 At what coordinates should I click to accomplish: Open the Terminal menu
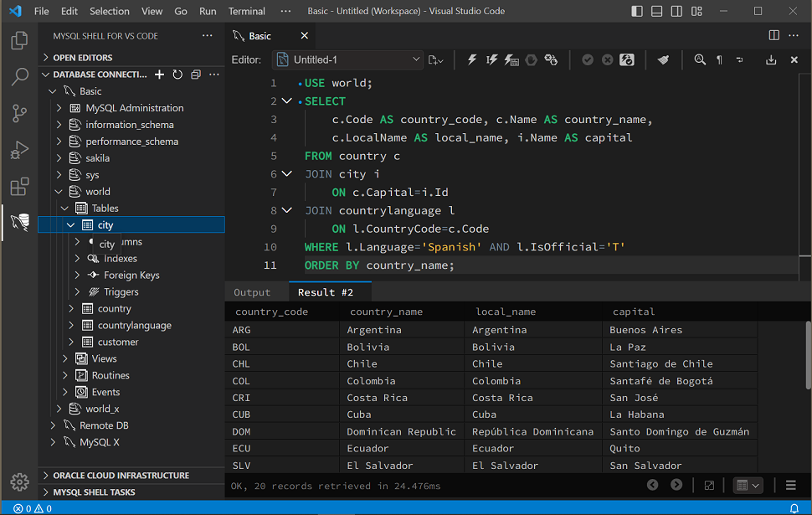tap(246, 12)
